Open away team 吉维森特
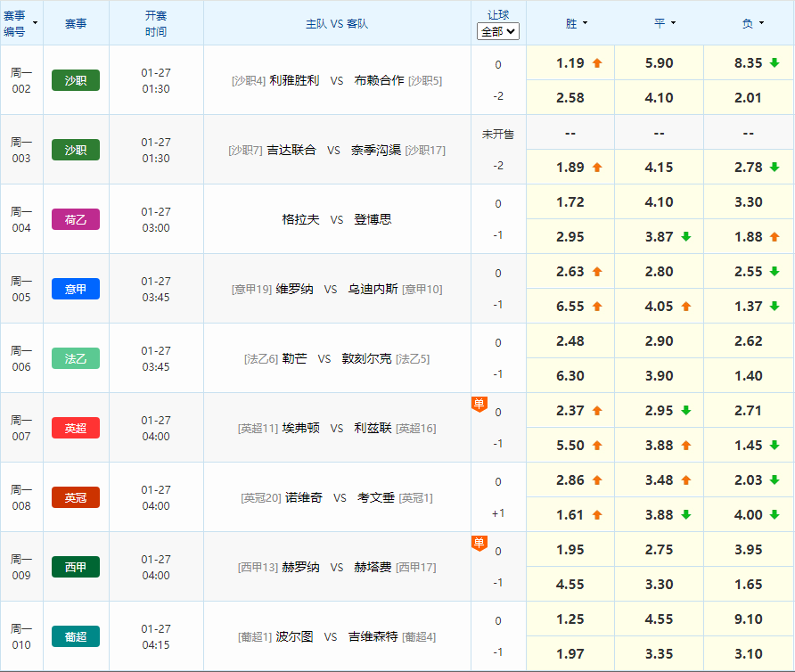 pos(373,636)
